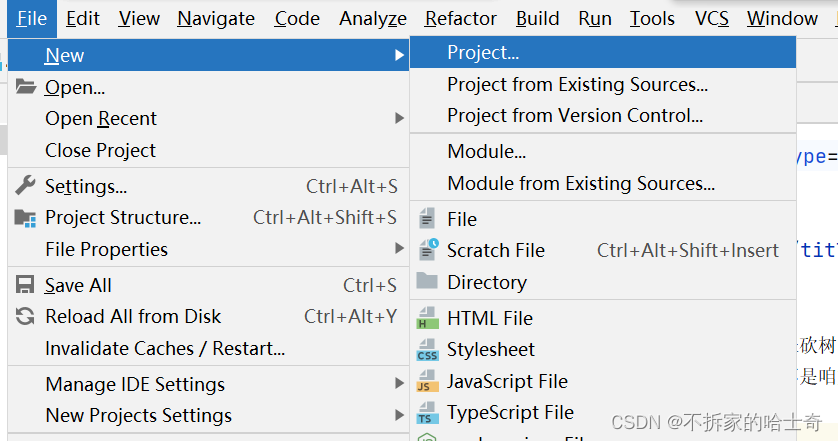Viewport: 838px width, 441px height.
Task: Choose Close Project
Action: pos(100,150)
